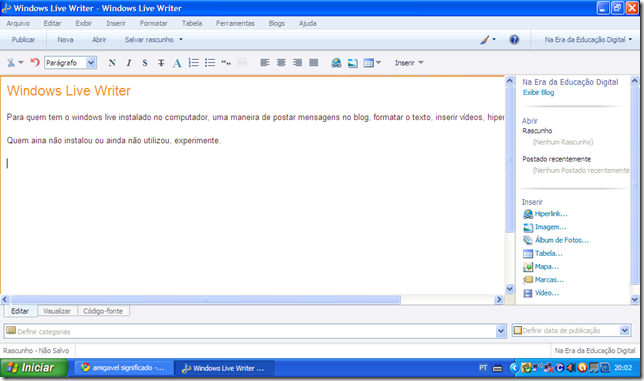The image size is (644, 381).
Task: Align text to the right
Action: pyautogui.click(x=297, y=63)
